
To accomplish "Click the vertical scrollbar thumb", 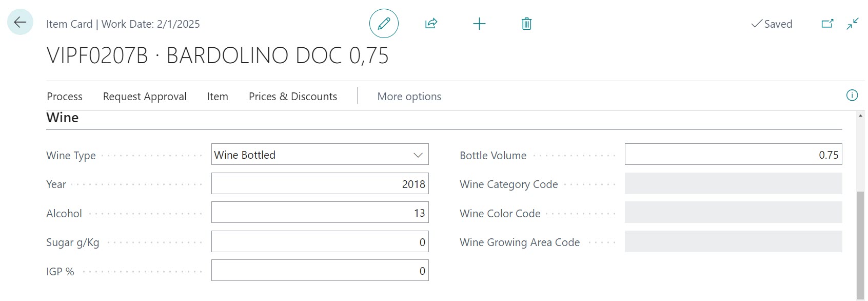I will 860,241.
